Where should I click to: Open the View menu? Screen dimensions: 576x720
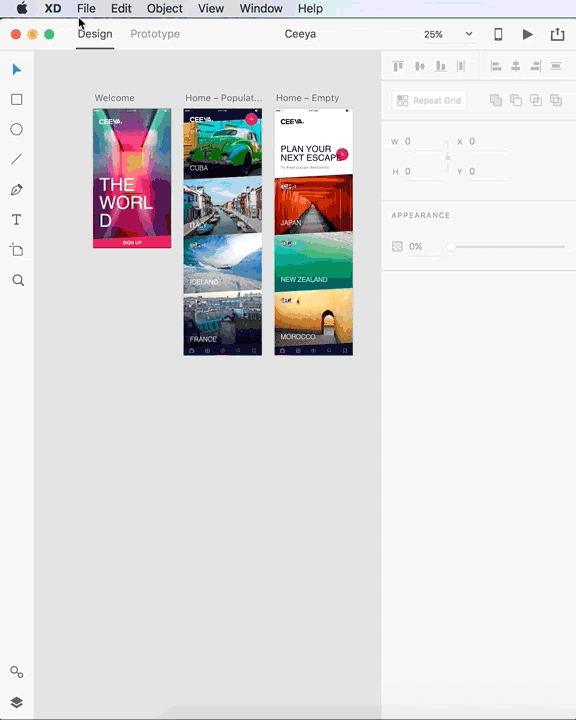point(211,8)
